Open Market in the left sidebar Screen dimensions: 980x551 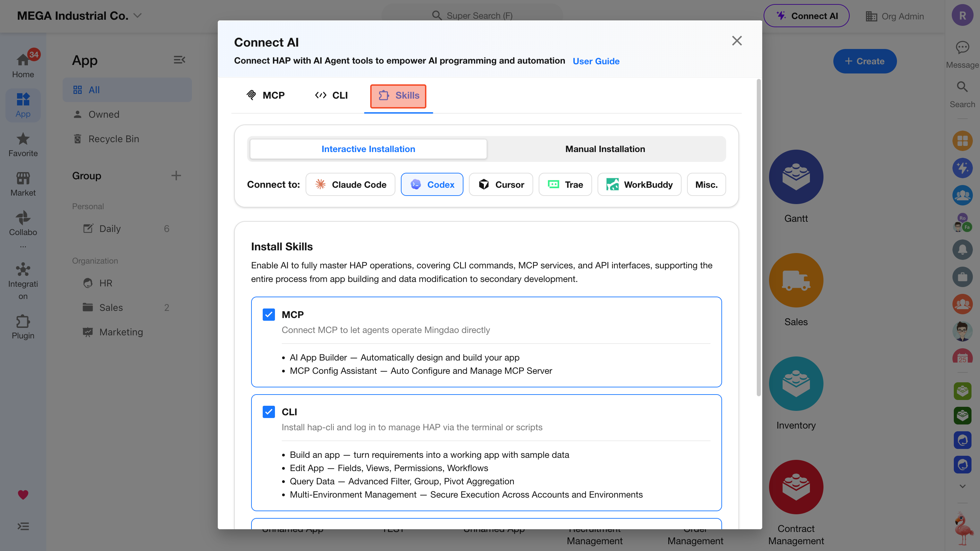23,184
